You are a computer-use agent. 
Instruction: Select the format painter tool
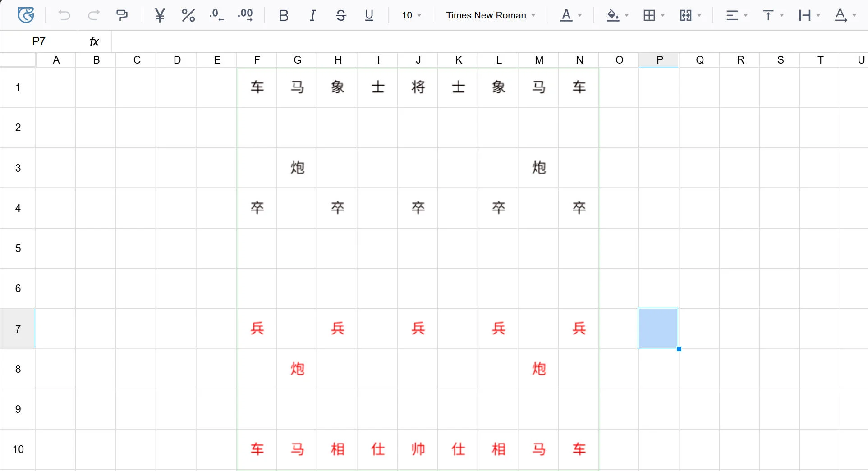(122, 15)
